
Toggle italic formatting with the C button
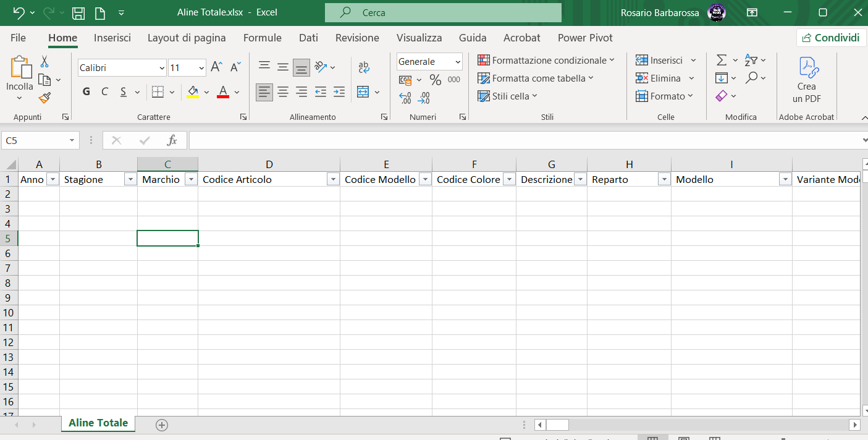105,92
